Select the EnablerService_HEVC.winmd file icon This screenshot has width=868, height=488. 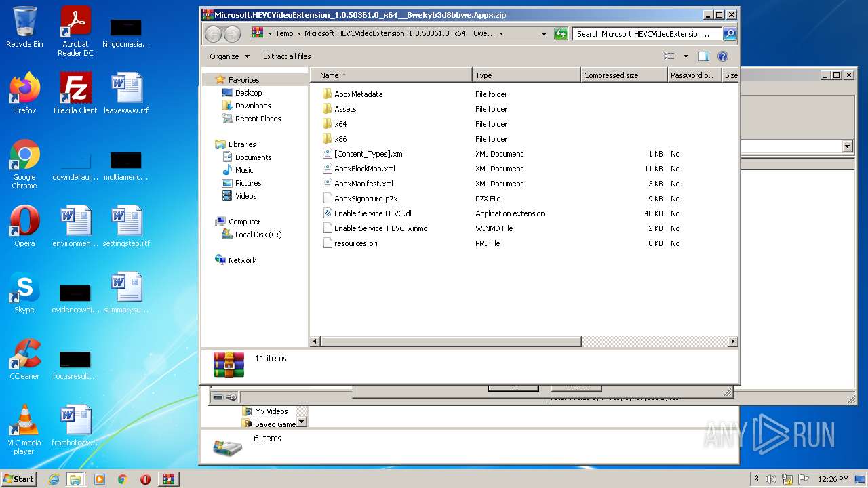(327, 228)
